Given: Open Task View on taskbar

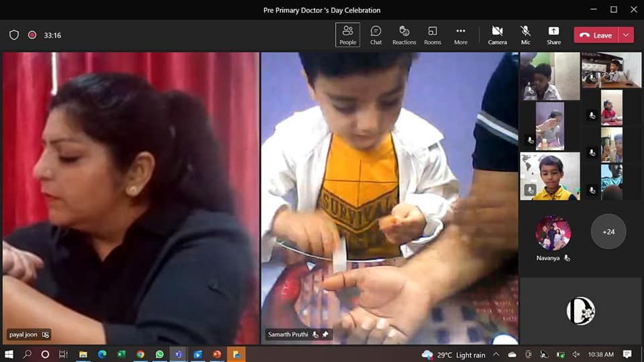Looking at the screenshot, I should pos(63,354).
